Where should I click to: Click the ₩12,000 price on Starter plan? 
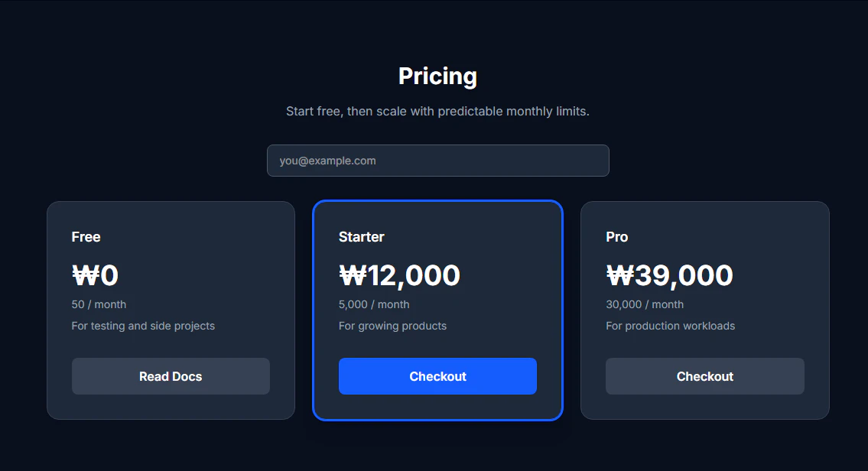coord(399,275)
